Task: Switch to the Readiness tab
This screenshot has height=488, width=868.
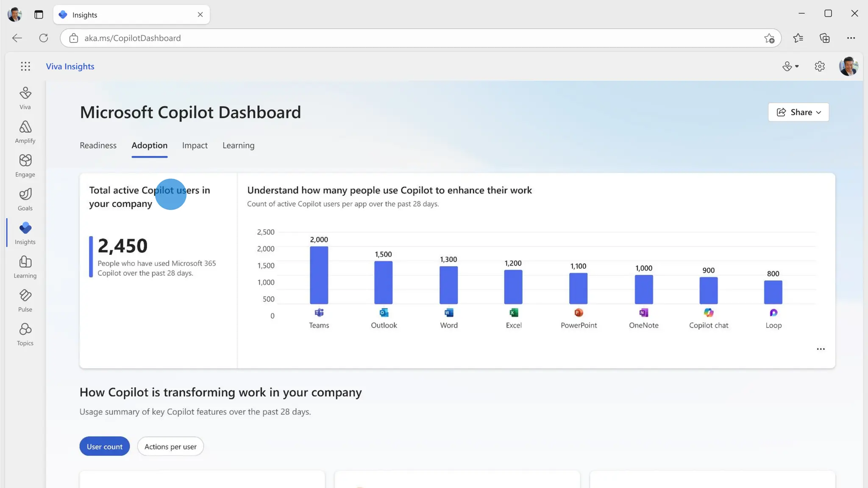Action: tap(98, 145)
